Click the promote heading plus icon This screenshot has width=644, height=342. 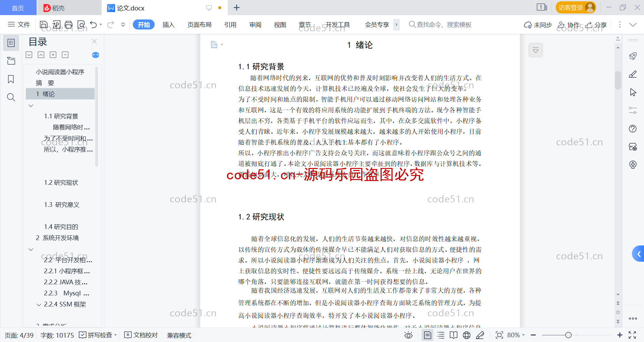pos(53,55)
